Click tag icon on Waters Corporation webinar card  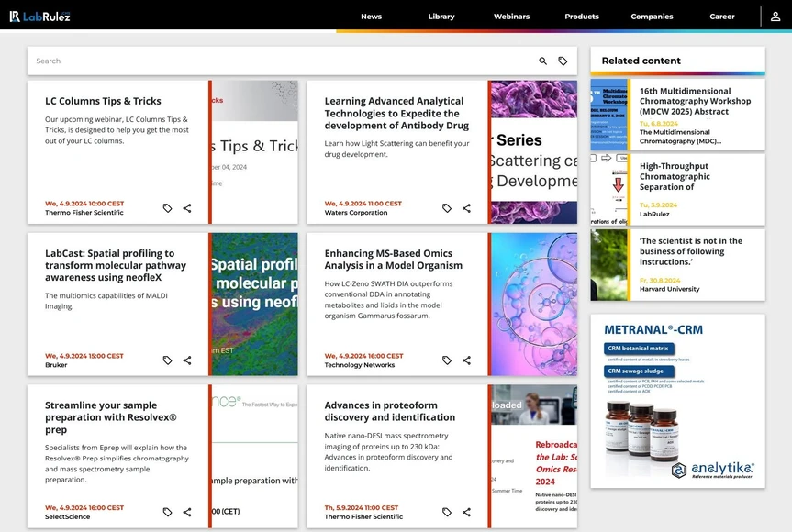(x=447, y=208)
